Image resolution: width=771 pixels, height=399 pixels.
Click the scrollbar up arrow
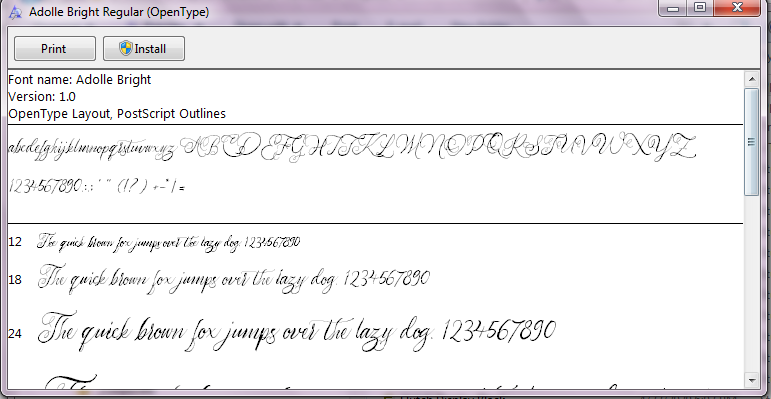click(x=752, y=79)
